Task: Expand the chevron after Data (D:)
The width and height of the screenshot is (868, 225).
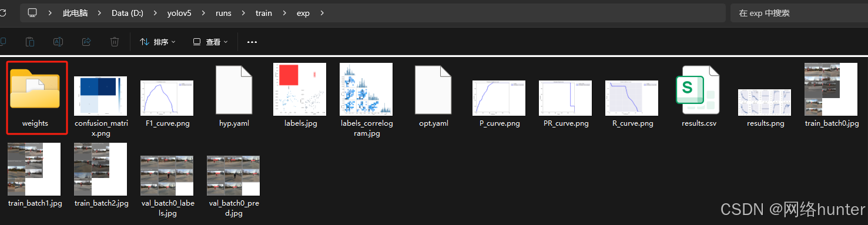Action: tap(156, 13)
